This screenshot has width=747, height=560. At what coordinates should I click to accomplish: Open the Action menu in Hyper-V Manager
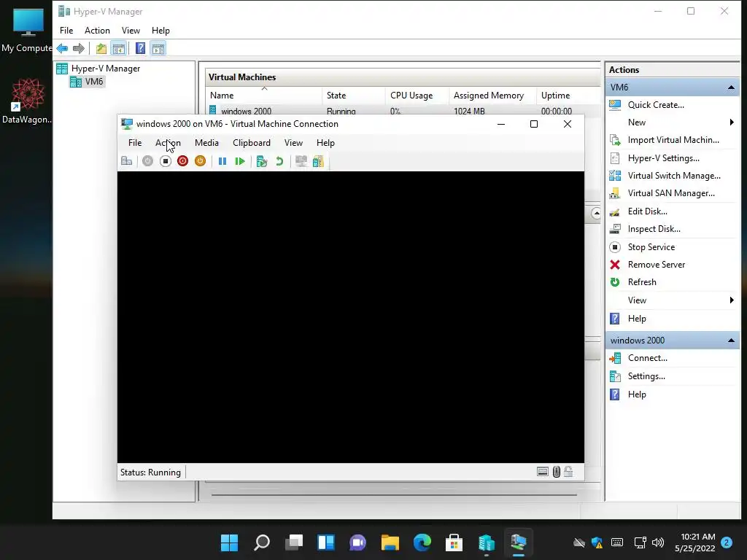pos(97,31)
